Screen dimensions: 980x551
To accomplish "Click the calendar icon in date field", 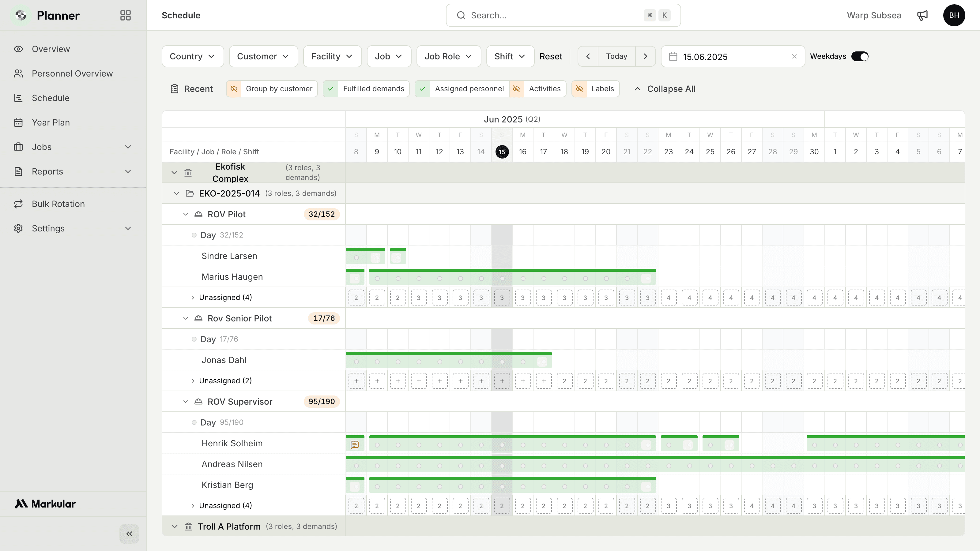I will pyautogui.click(x=673, y=56).
